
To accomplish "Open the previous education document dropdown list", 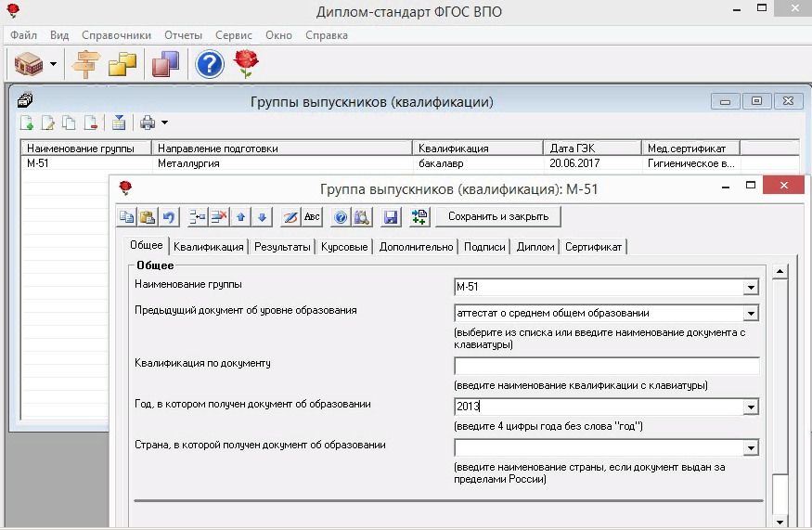I will [751, 314].
